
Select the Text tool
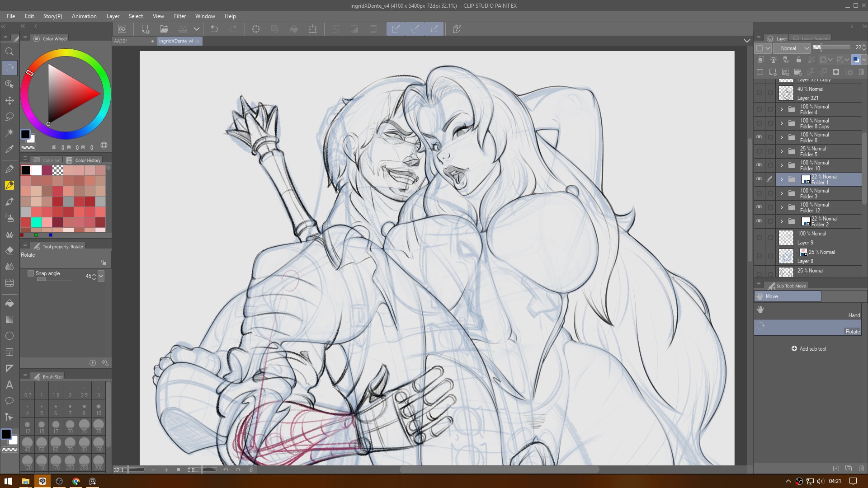[x=9, y=385]
